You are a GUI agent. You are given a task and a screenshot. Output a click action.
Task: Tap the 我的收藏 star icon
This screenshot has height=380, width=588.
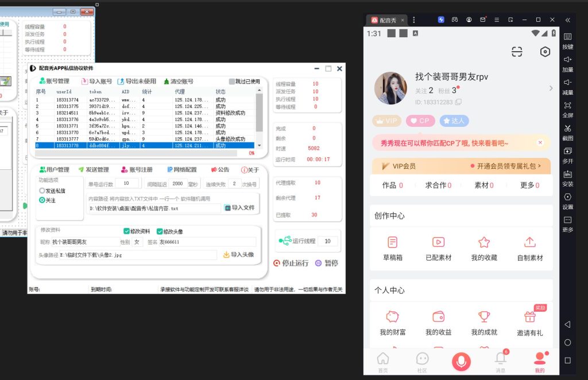(484, 243)
